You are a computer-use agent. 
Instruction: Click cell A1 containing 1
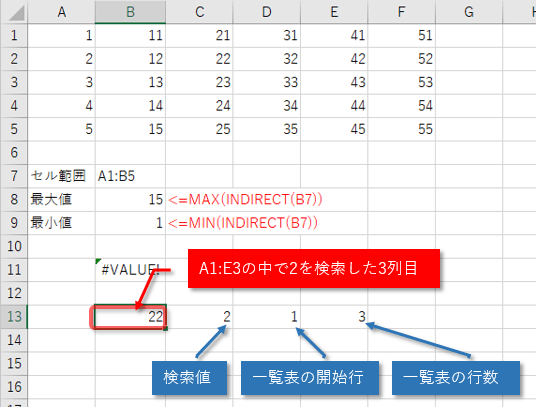[62, 36]
